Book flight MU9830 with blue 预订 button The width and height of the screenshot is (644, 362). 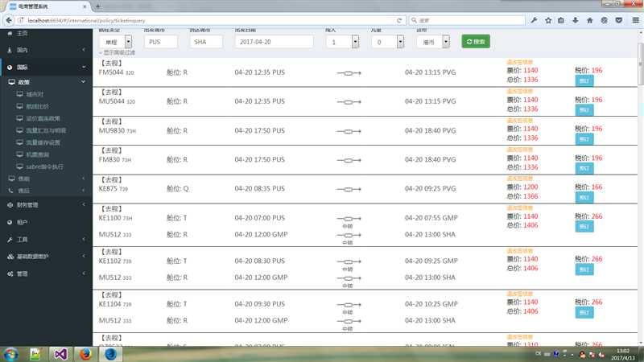584,139
